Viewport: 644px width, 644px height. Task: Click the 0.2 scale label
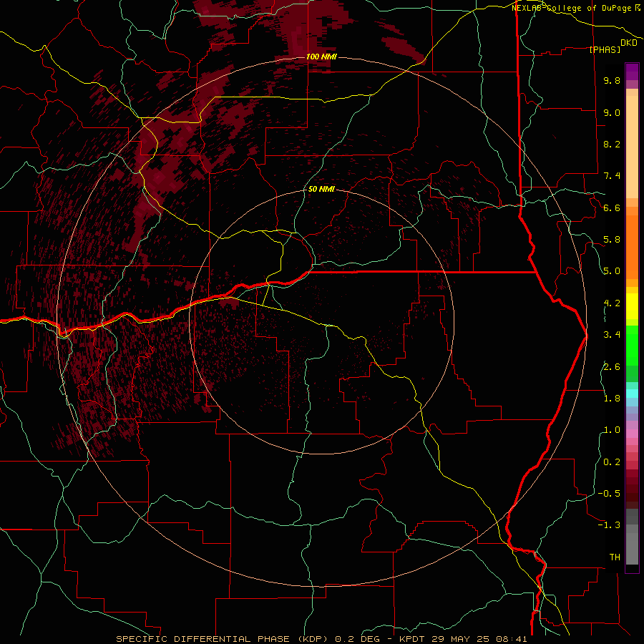[612, 462]
